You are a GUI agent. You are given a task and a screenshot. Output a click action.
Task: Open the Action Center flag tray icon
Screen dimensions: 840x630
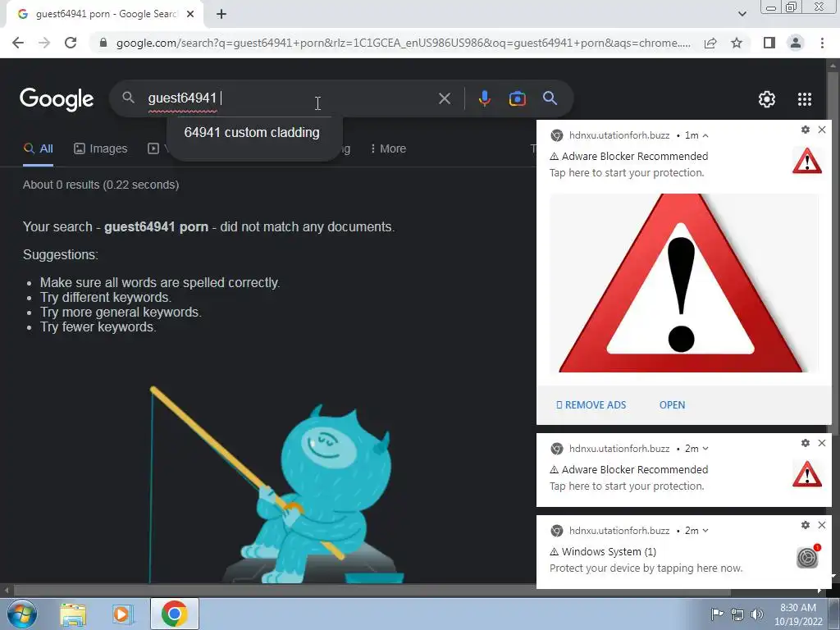click(717, 614)
